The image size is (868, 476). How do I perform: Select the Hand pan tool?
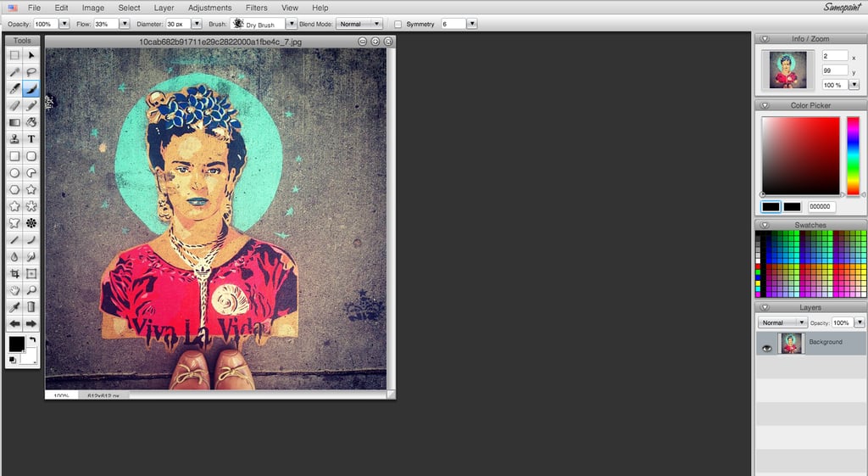[x=14, y=290]
